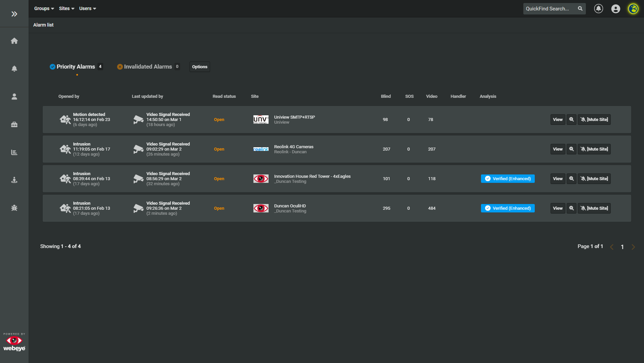Open Options for the alarm list
This screenshot has height=363, width=644.
199,67
